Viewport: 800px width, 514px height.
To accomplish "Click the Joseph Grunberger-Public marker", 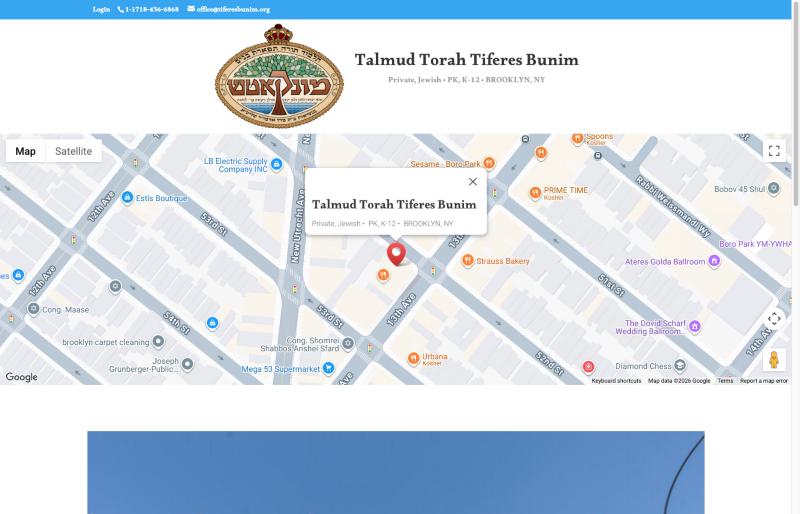I will coord(188,364).
